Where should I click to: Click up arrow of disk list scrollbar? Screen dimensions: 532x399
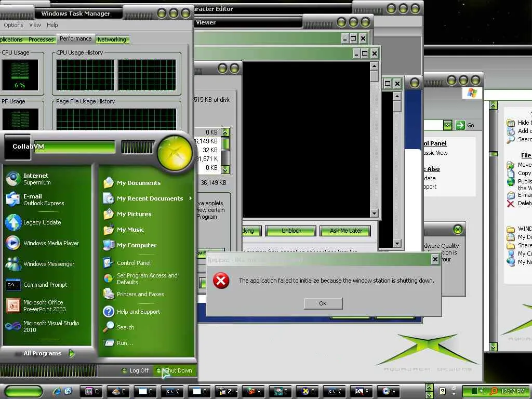[225, 132]
